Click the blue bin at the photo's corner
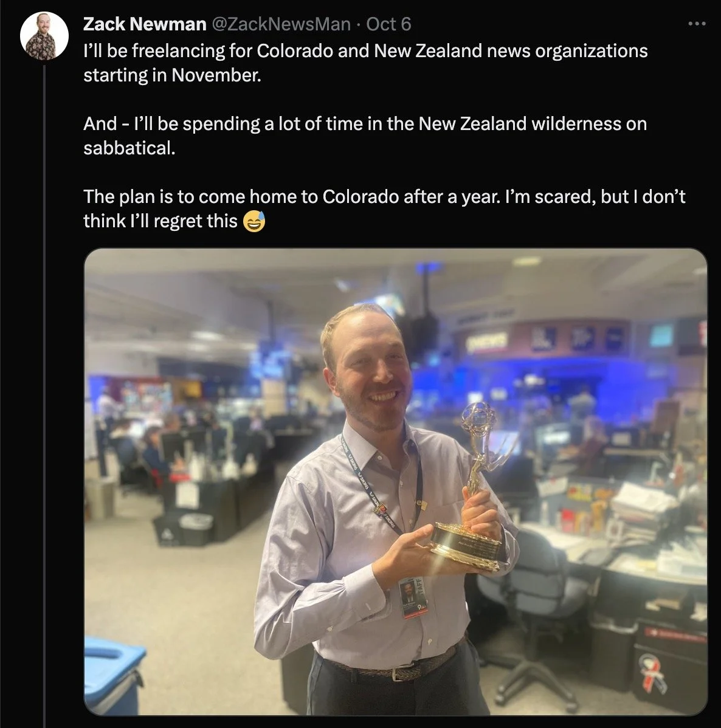The width and height of the screenshot is (721, 728). 113,676
